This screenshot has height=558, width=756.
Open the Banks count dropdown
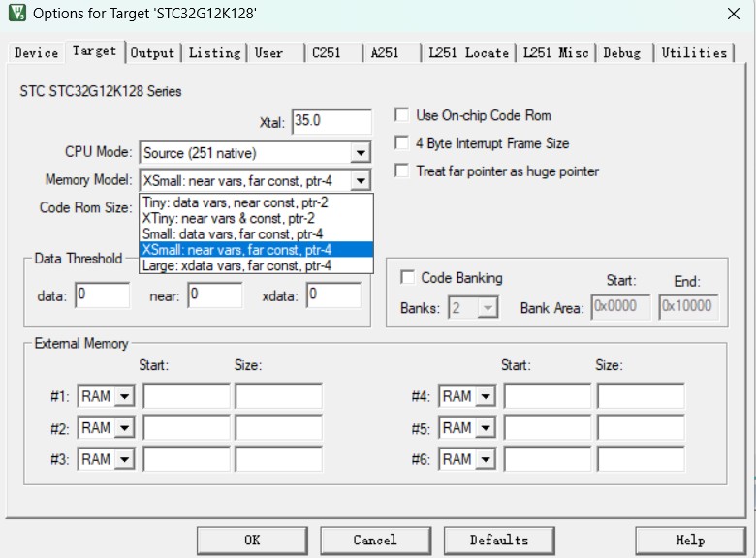pos(488,307)
